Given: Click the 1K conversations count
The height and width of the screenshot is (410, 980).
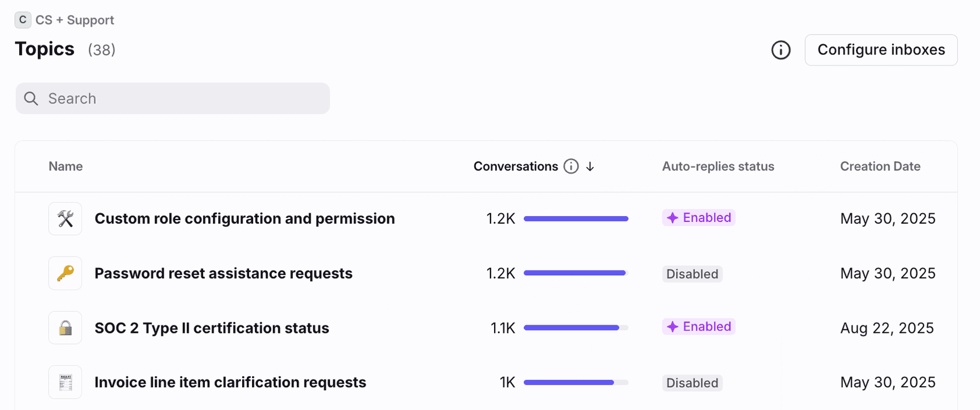Looking at the screenshot, I should 508,383.
